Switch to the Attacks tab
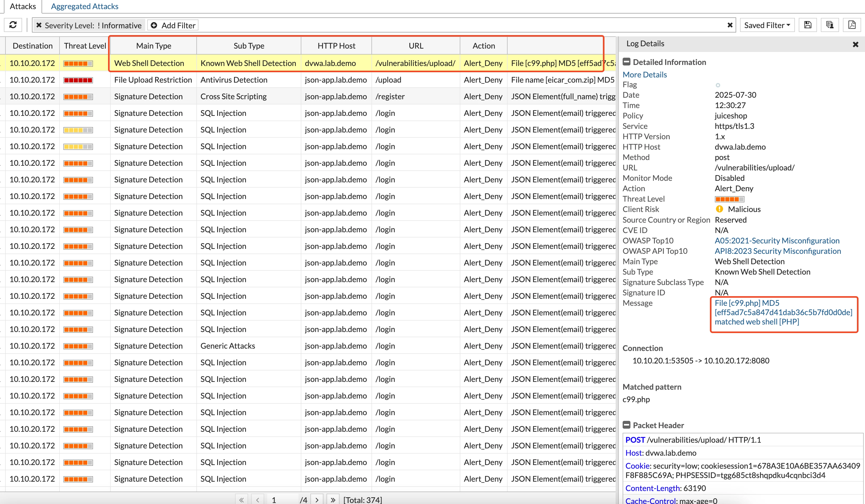 (23, 6)
